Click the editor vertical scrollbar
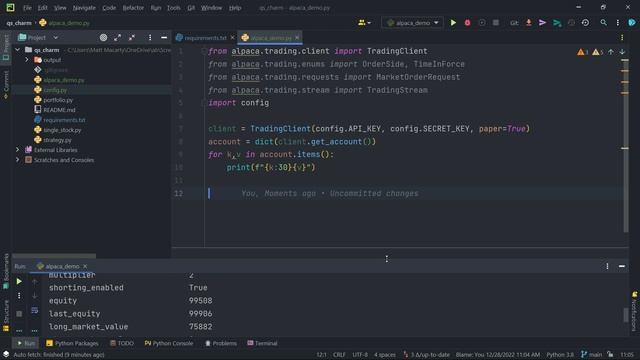This screenshot has height=360, width=640. click(625, 145)
